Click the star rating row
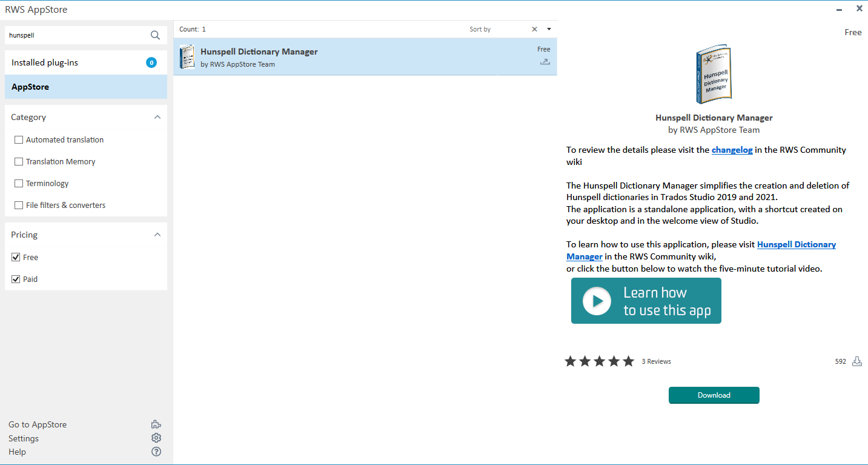 pos(599,361)
